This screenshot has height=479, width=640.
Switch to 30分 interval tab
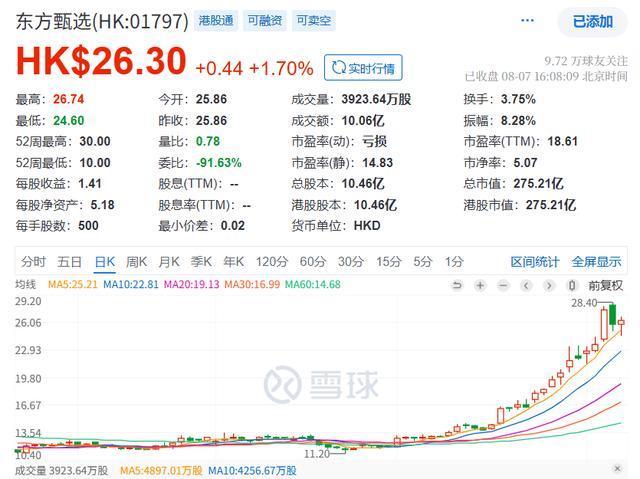tap(351, 262)
